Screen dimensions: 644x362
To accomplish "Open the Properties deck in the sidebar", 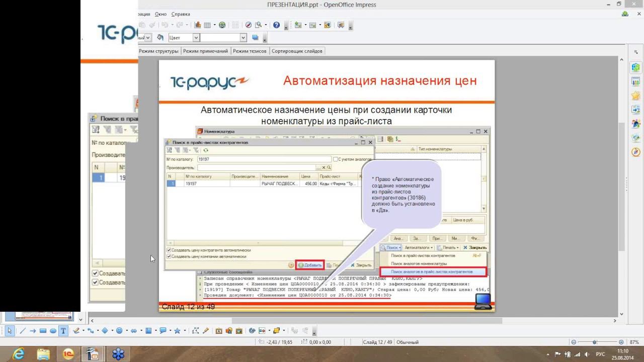I will pos(636,67).
